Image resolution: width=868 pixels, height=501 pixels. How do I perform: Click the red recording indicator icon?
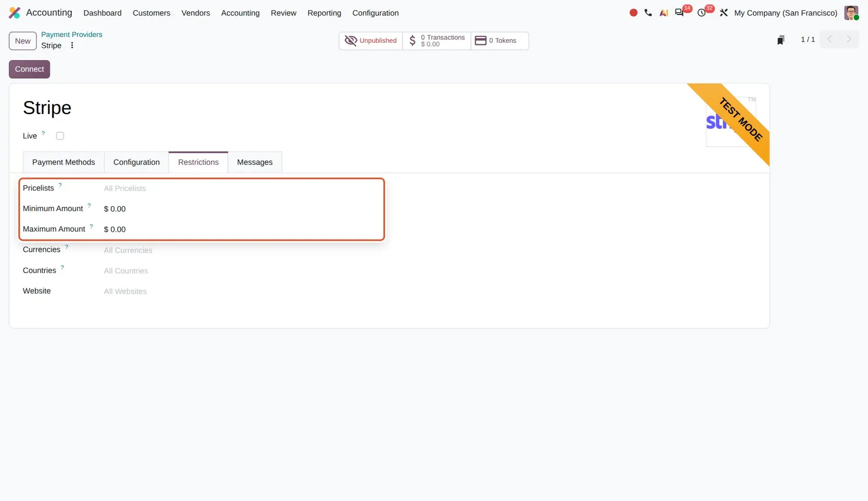(633, 12)
